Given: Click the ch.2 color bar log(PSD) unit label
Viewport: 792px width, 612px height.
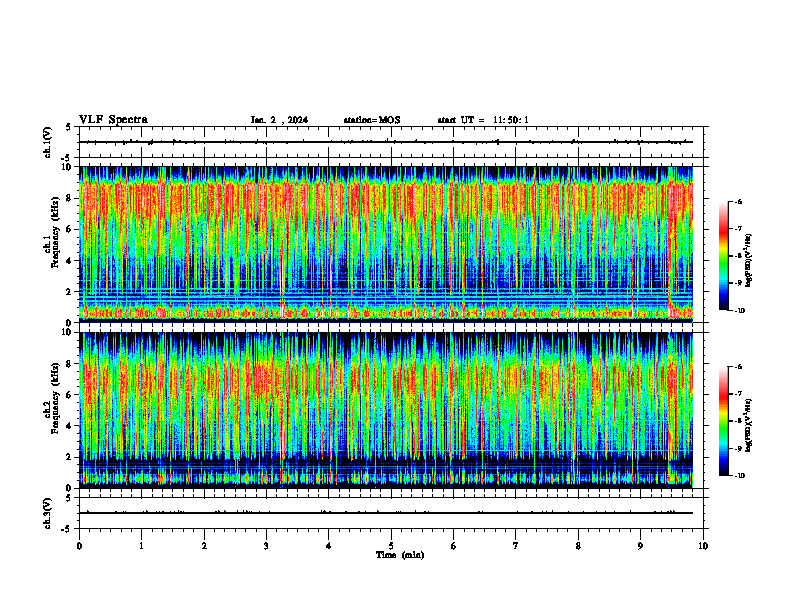Looking at the screenshot, I should (749, 425).
